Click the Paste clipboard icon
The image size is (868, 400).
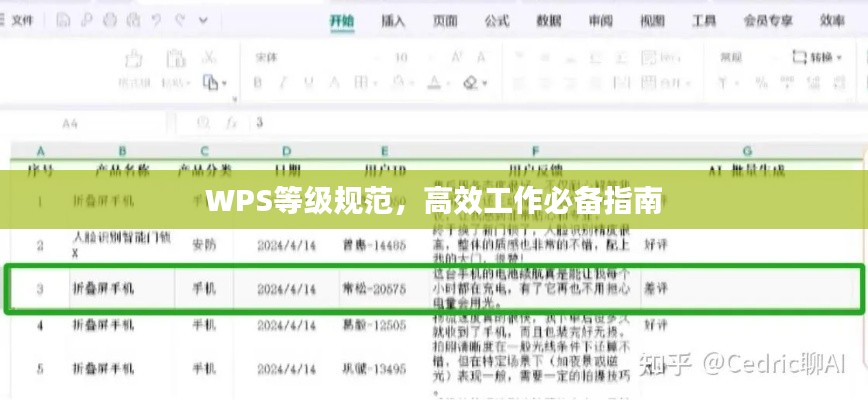pyautogui.click(x=175, y=59)
